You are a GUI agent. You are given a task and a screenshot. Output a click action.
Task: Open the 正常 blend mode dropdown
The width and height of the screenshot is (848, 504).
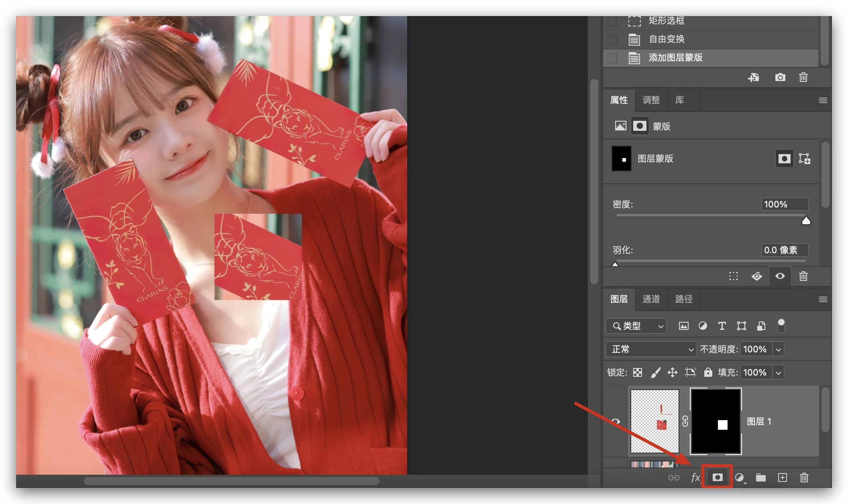[651, 349]
